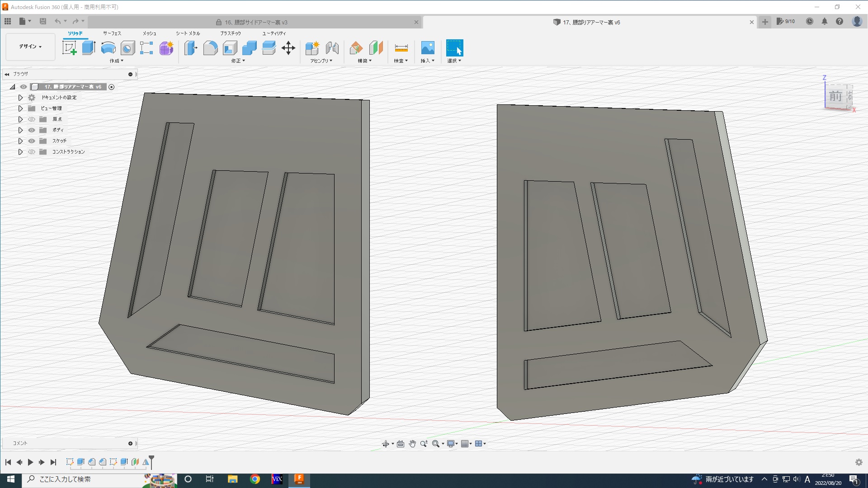Viewport: 868px width, 488px height.
Task: Select the Revolve tool icon
Action: [x=108, y=48]
